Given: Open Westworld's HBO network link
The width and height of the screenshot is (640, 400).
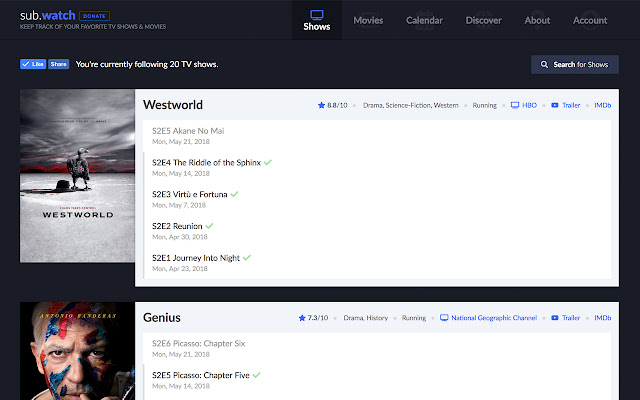Looking at the screenshot, I should click(529, 105).
